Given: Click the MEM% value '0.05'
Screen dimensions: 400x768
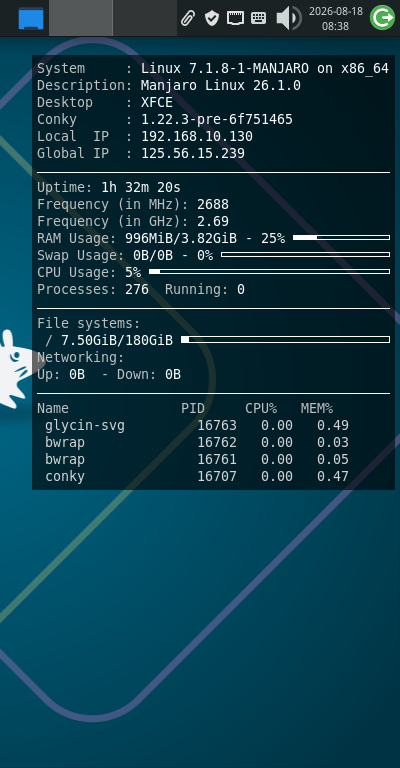Looking at the screenshot, I should (x=333, y=459).
